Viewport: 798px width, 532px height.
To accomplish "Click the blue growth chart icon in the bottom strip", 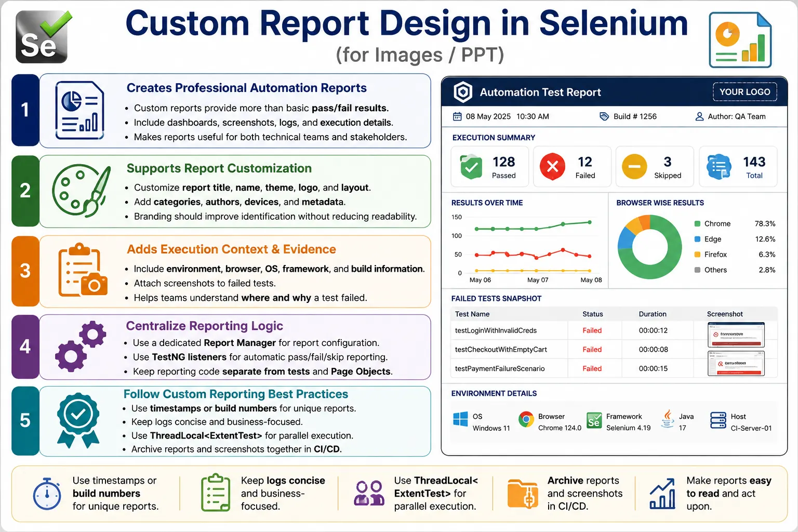I will (x=662, y=494).
